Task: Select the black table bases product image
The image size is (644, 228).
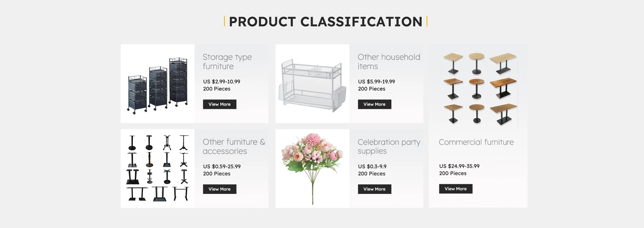Action: [x=158, y=168]
